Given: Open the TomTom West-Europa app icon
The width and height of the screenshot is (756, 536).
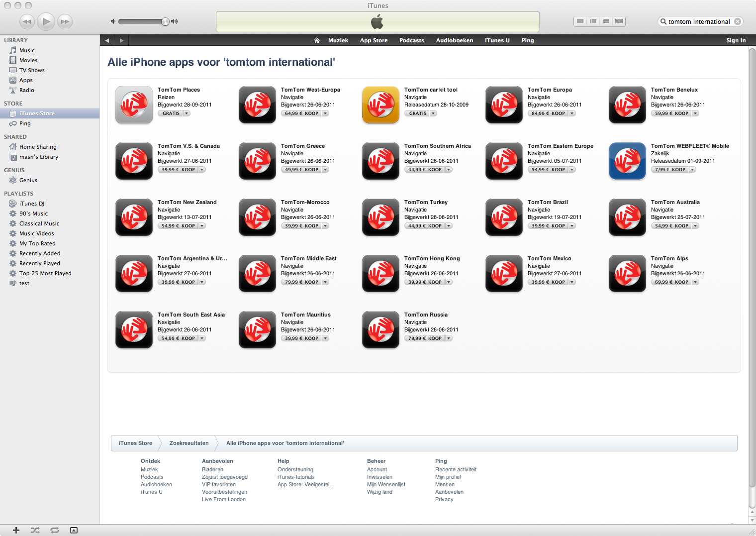Looking at the screenshot, I should pos(257,105).
